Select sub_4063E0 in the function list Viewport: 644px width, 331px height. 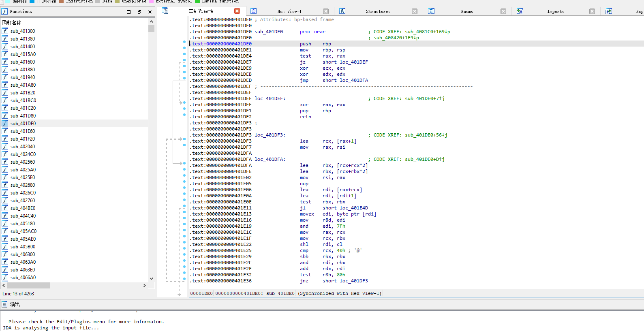click(x=23, y=269)
